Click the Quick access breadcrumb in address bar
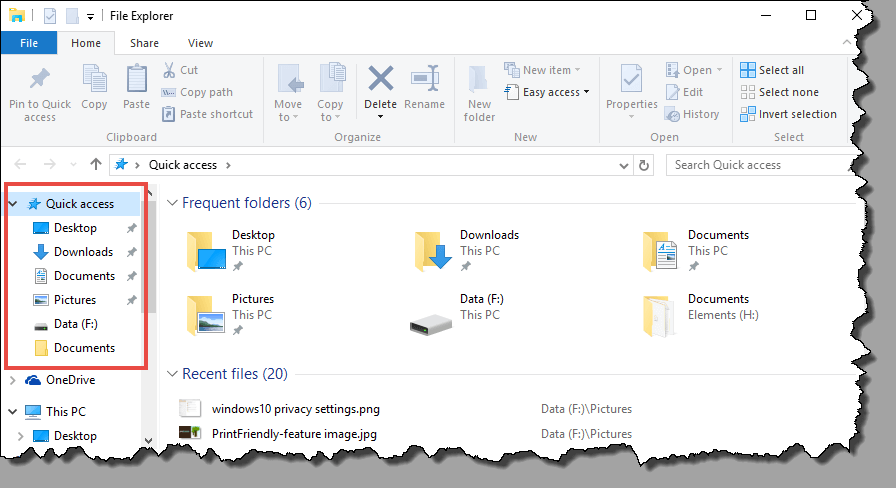The width and height of the screenshot is (896, 488). pyautogui.click(x=183, y=165)
